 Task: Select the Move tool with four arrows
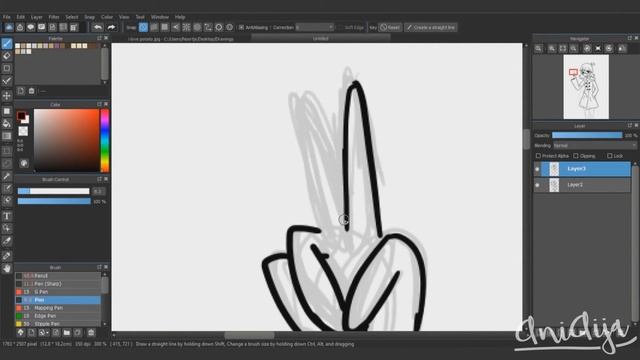coord(7,96)
